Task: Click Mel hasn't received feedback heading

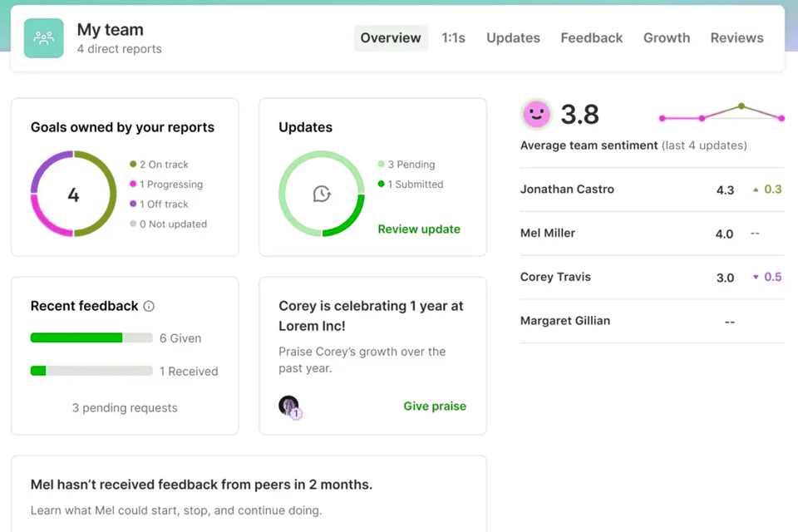Action: [201, 485]
